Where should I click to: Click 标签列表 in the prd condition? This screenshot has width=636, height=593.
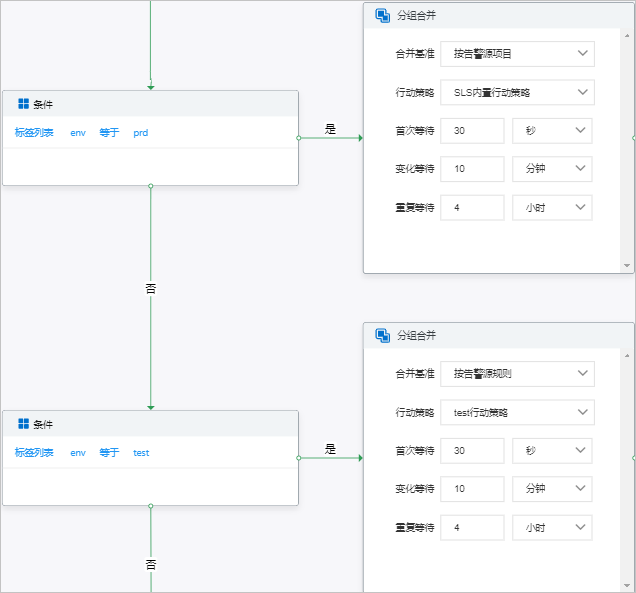click(34, 133)
